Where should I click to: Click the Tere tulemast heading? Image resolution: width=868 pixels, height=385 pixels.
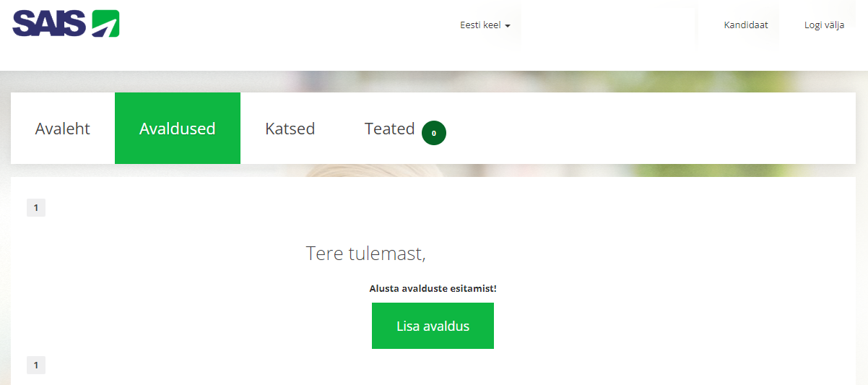(x=365, y=254)
